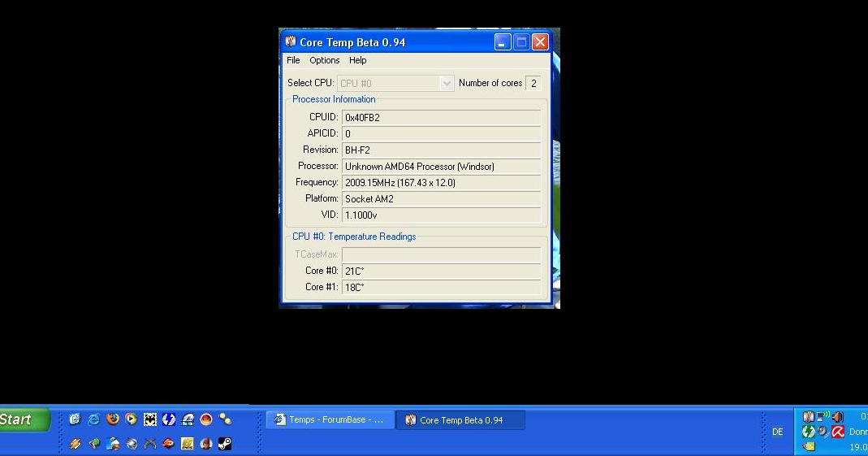Click the crossed pistols quick launch icon
868x456 pixels.
(150, 444)
